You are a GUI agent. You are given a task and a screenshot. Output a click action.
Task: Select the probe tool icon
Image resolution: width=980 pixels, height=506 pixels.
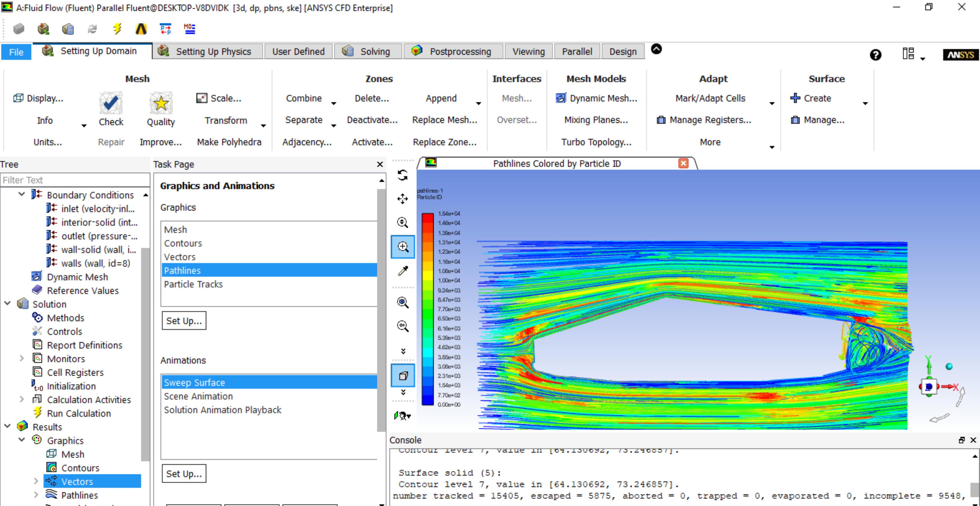[x=403, y=271]
